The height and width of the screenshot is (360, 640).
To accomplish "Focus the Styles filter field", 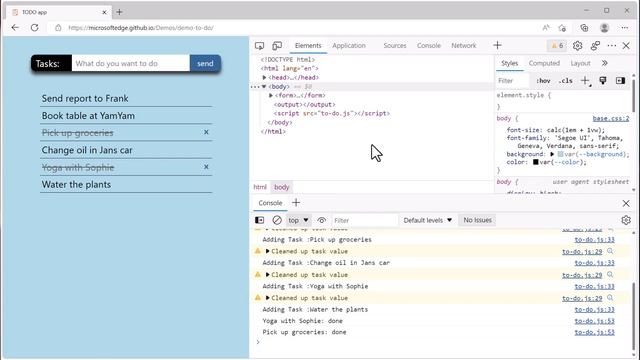I will (513, 81).
